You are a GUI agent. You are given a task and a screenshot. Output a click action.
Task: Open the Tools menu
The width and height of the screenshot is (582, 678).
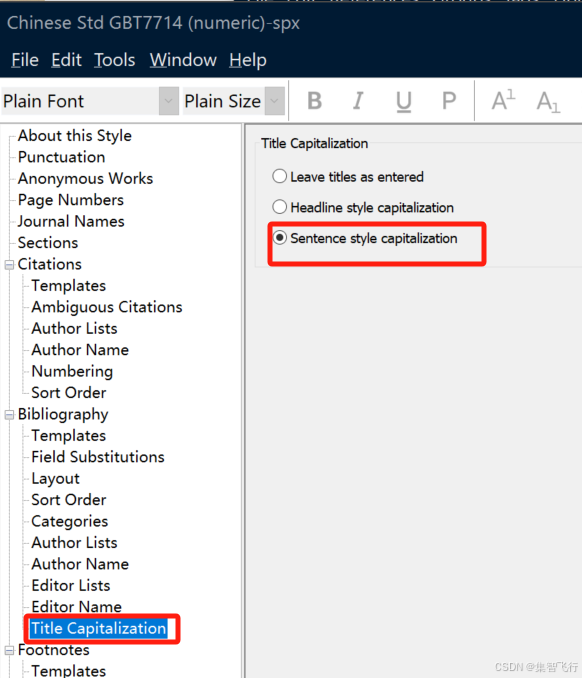tap(115, 60)
